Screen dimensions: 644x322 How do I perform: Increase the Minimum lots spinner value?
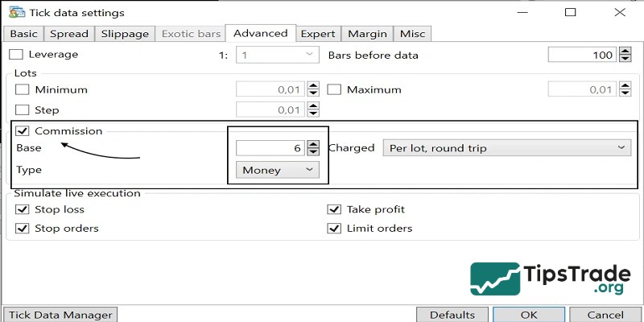(314, 85)
